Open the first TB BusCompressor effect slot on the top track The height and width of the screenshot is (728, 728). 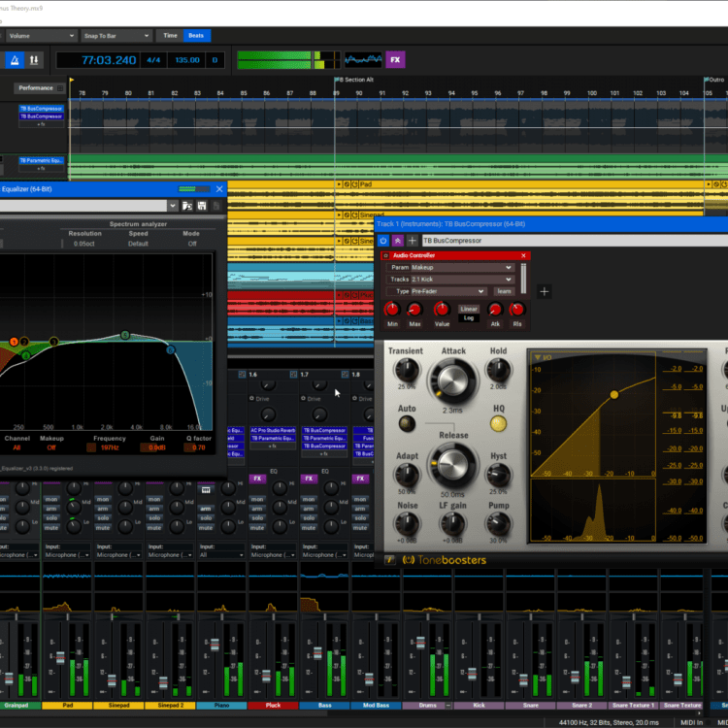(41, 109)
